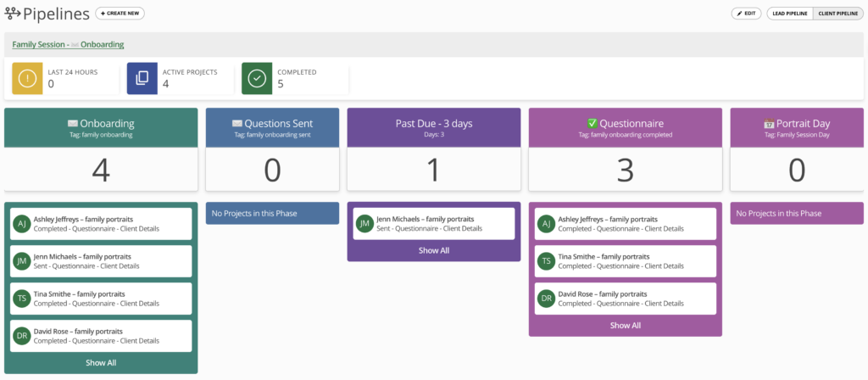Select the Questions Sent phase header
Screen dimensions: 868x380
coord(272,127)
